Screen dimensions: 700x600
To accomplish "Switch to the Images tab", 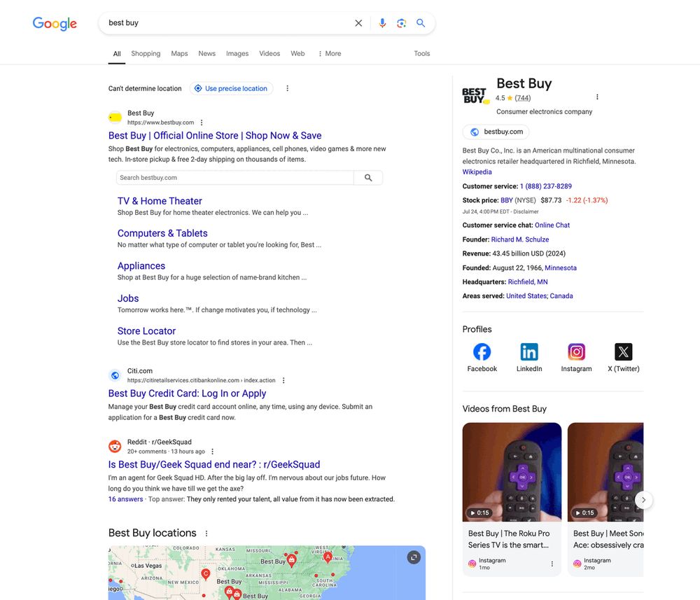I will (237, 54).
